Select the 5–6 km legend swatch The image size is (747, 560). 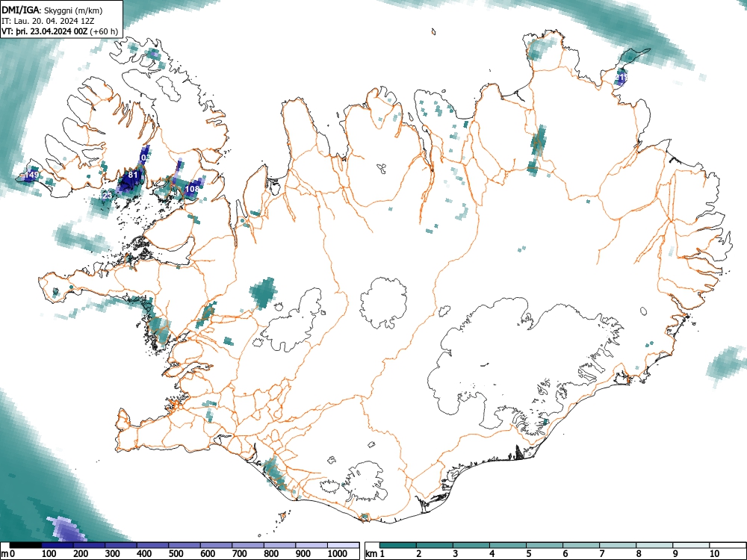click(x=544, y=545)
